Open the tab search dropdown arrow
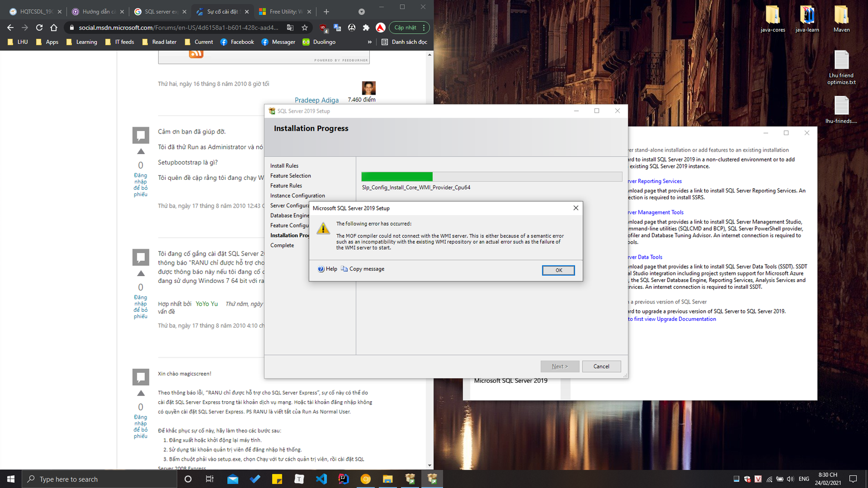Image resolution: width=868 pixels, height=488 pixels. pos(361,12)
